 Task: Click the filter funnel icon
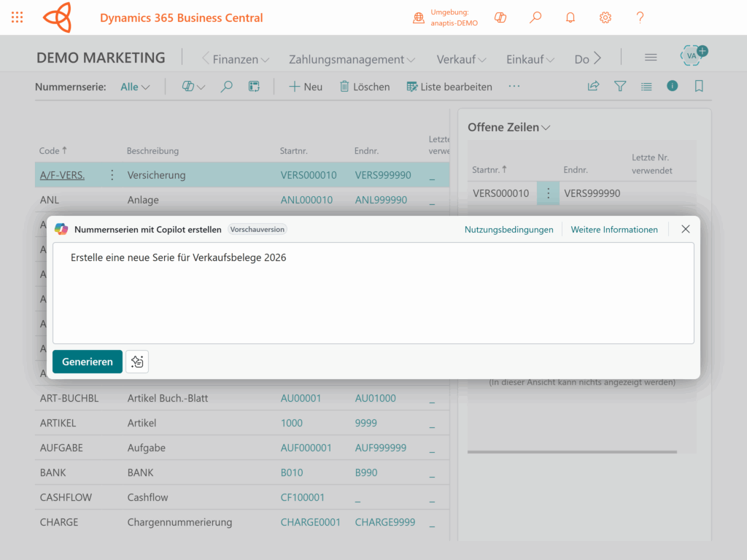point(620,86)
